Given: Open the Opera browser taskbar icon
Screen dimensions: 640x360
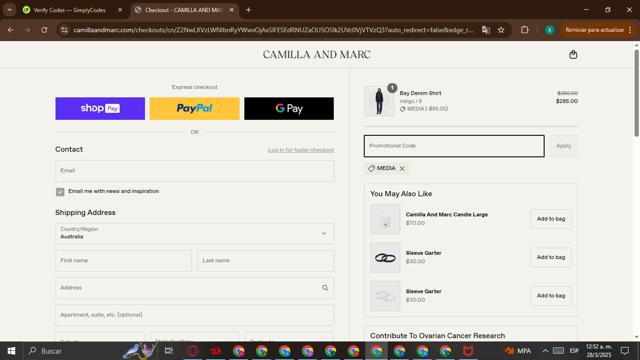Looking at the screenshot, I should [193, 351].
